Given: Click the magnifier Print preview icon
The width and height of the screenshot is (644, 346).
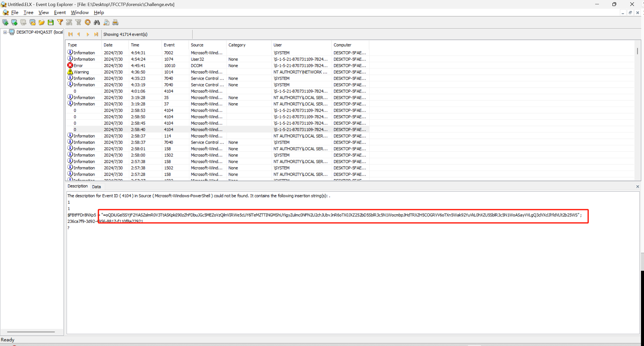Looking at the screenshot, I should tap(106, 22).
